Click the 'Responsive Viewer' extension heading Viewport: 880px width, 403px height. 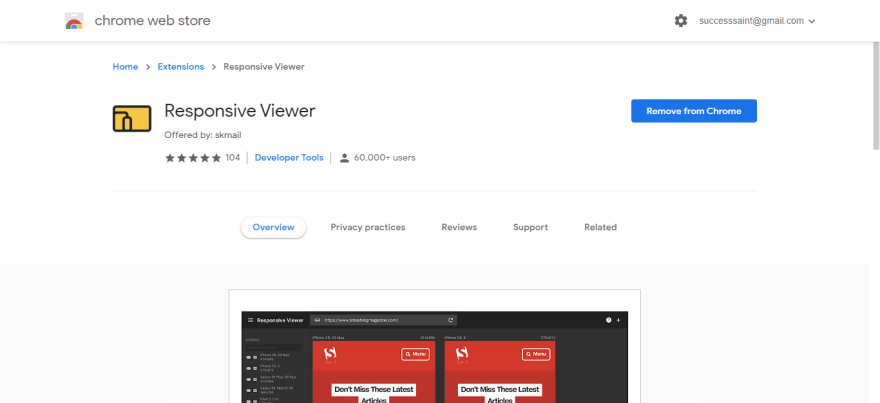240,111
